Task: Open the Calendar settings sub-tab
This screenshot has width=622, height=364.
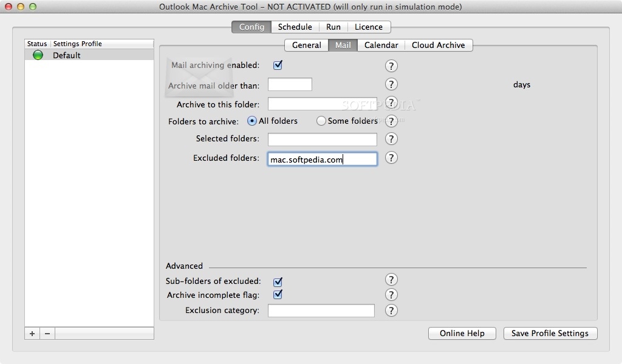Action: [381, 45]
